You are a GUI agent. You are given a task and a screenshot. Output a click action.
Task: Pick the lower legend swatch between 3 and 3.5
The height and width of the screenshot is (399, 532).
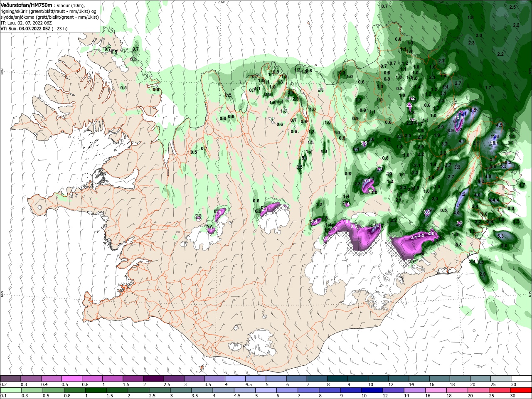pyautogui.click(x=180, y=390)
